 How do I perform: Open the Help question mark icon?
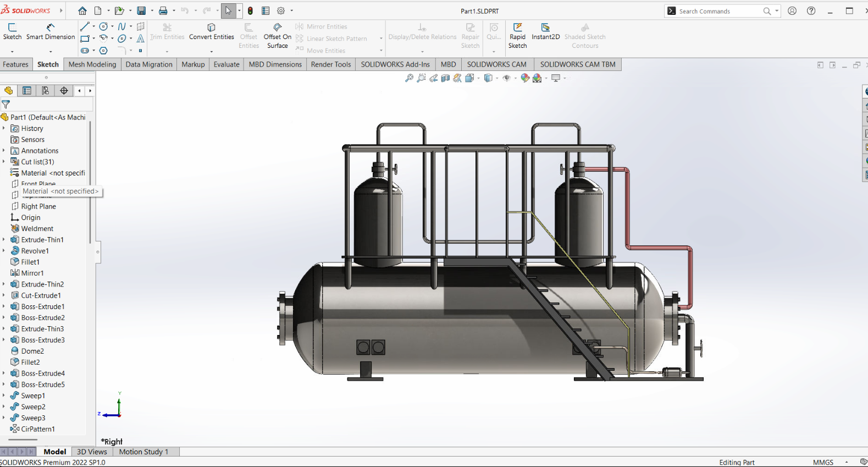[x=811, y=10]
